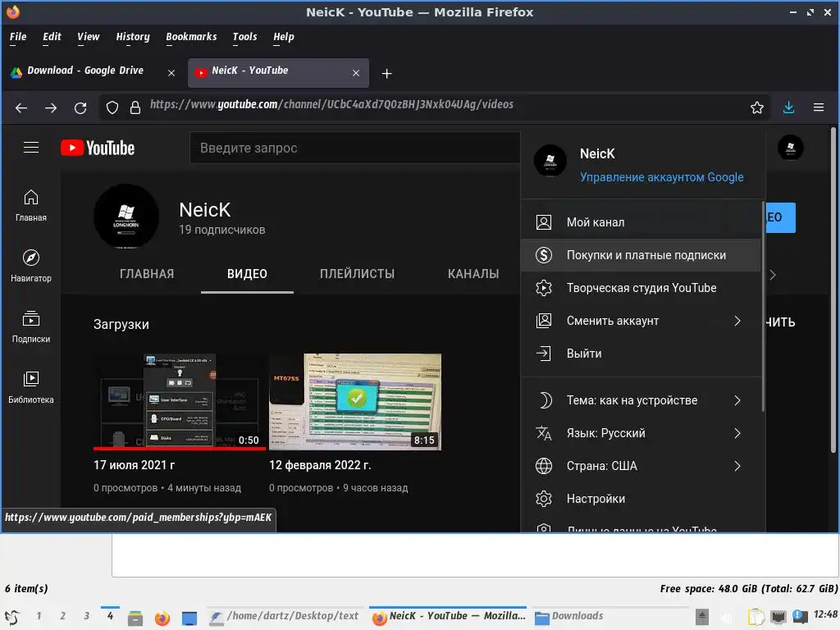840x630 pixels.
Task: Open tracking protection shield icon
Action: (x=112, y=107)
